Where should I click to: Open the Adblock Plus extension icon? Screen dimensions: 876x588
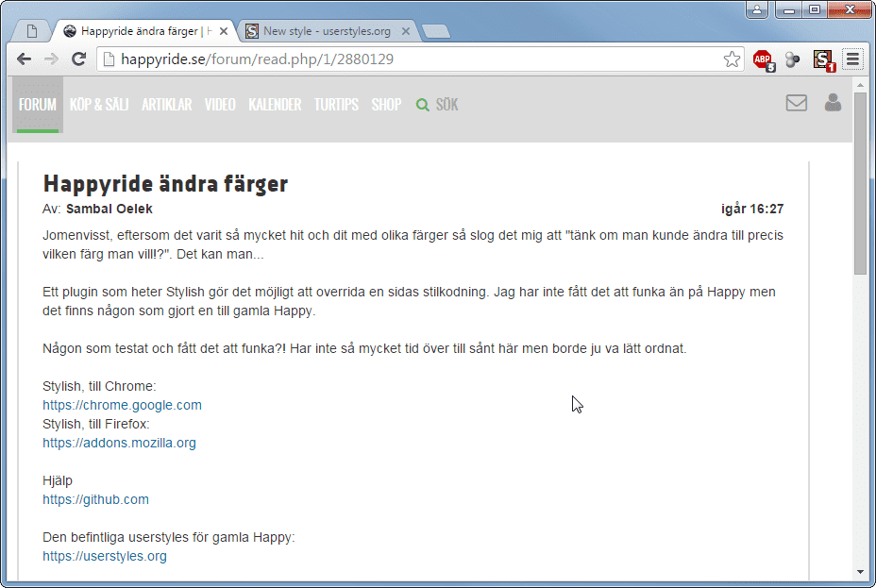pos(763,59)
